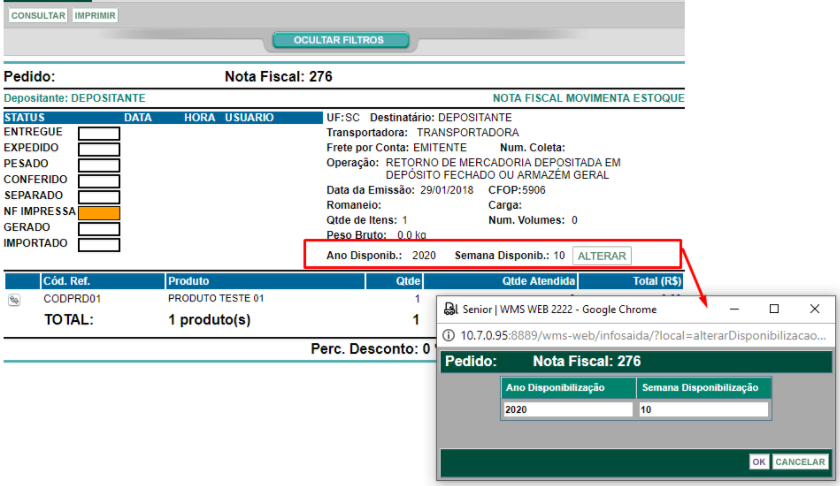Click the IMPRIMIR button
Image resolution: width=840 pixels, height=486 pixels.
point(95,16)
